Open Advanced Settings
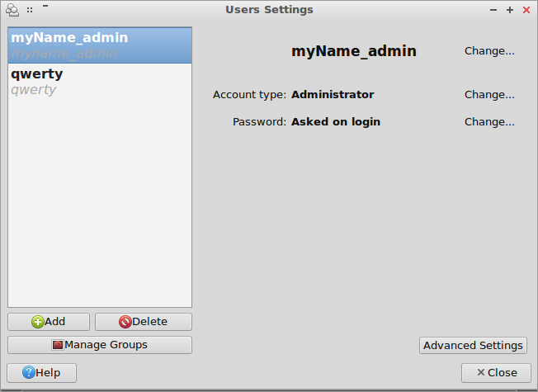 pyautogui.click(x=473, y=345)
